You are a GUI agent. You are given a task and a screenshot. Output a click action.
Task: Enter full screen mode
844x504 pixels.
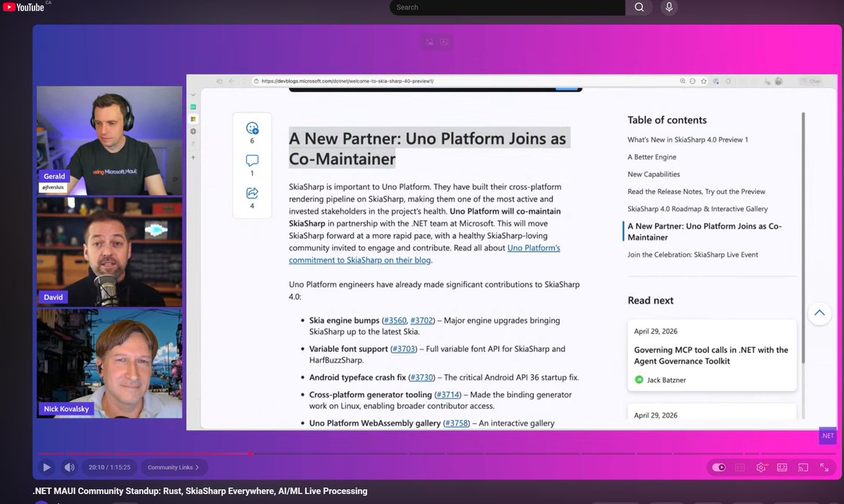click(x=824, y=467)
